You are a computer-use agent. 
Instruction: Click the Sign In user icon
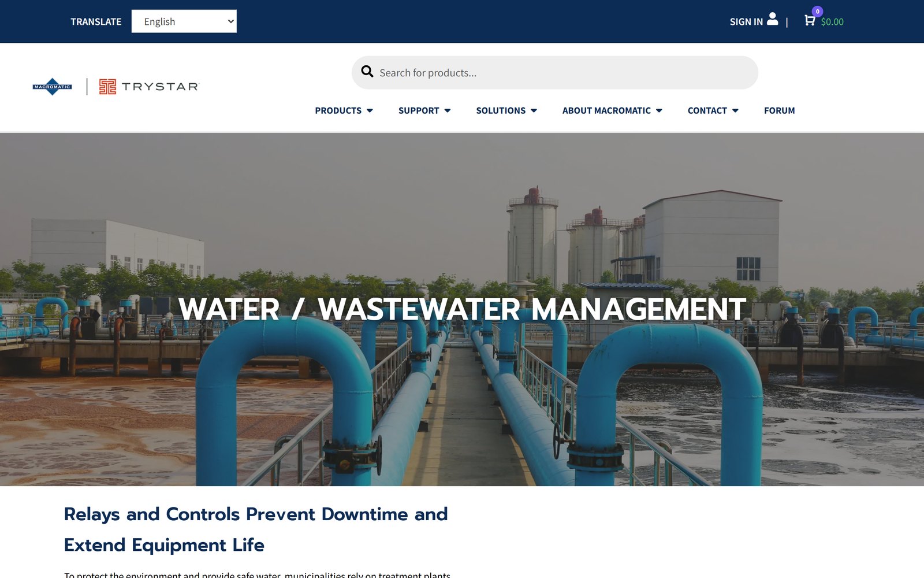772,19
